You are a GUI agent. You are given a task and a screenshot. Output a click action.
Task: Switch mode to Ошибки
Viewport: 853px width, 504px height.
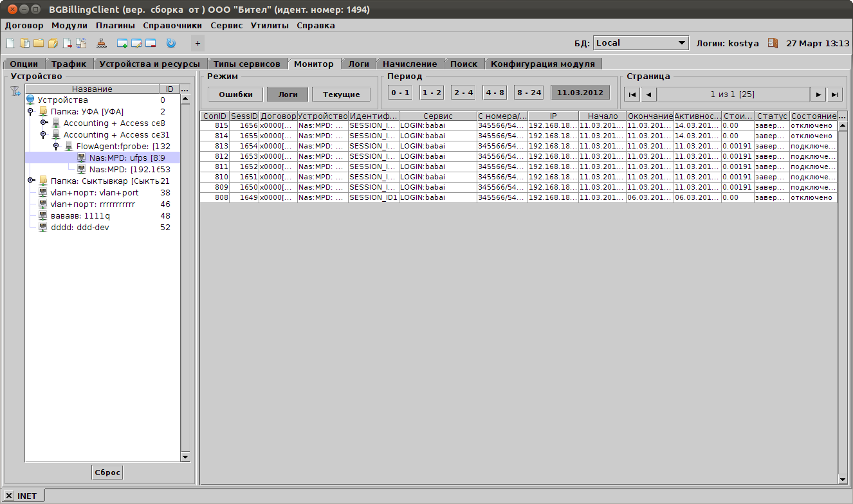coord(235,94)
